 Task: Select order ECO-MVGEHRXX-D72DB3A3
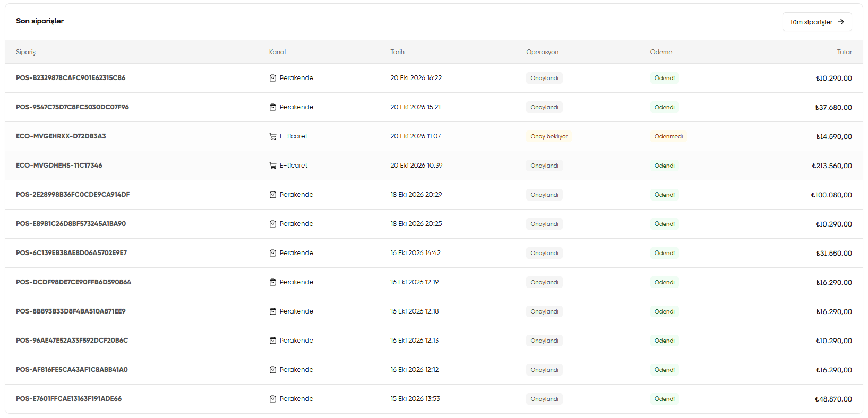[61, 136]
